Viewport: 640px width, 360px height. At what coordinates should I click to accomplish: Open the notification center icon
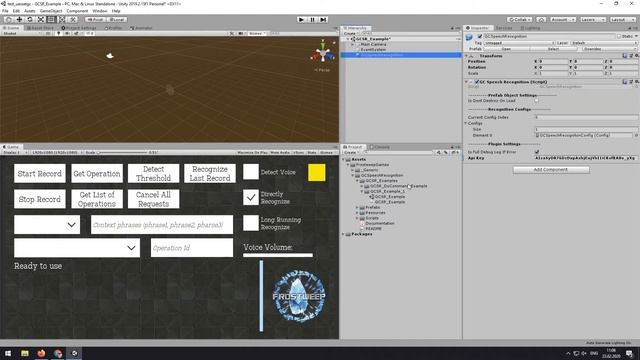(629, 353)
